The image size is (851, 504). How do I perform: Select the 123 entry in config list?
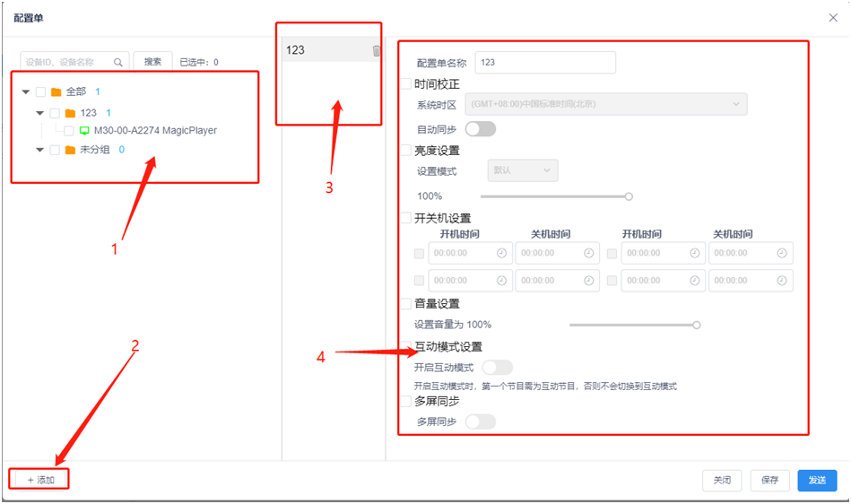[323, 51]
